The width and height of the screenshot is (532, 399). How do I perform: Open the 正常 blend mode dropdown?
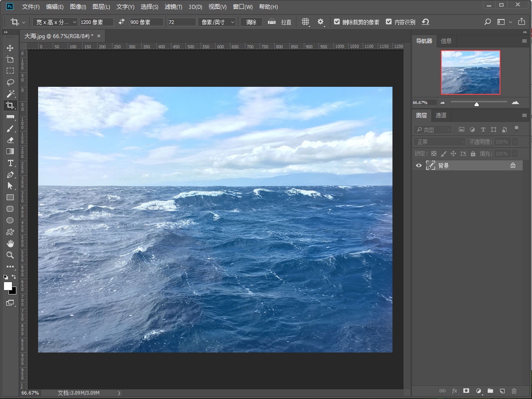[439, 142]
